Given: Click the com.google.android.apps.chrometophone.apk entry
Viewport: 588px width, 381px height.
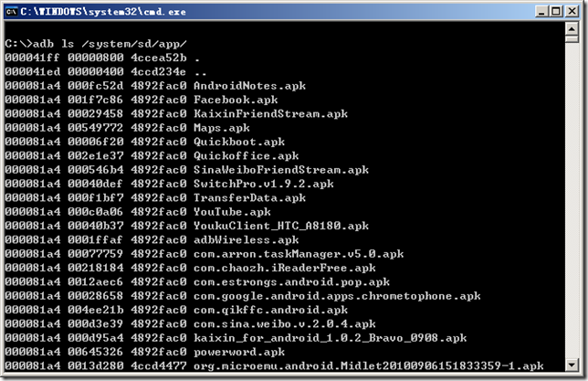Looking at the screenshot, I should click(x=337, y=296).
